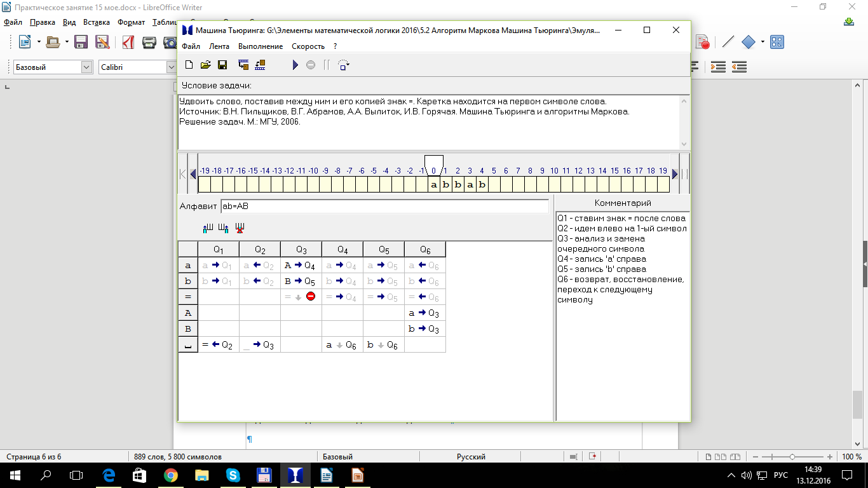Open Файл menu in Turing machine window

191,46
